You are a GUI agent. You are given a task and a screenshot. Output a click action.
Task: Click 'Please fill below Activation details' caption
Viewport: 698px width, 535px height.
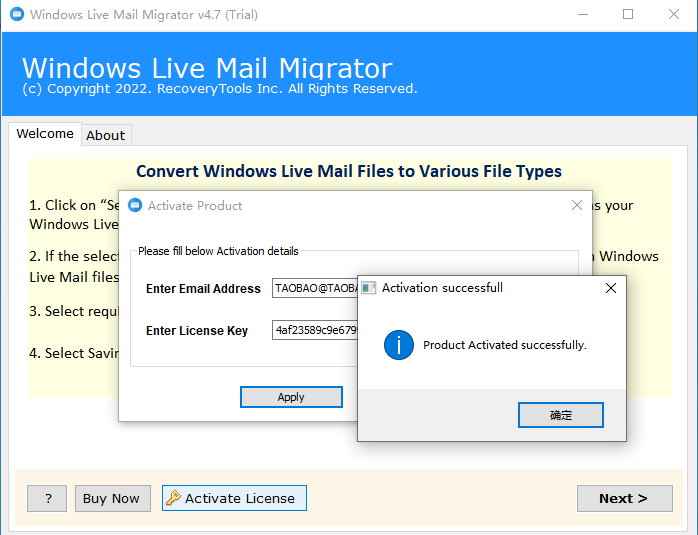(x=218, y=251)
